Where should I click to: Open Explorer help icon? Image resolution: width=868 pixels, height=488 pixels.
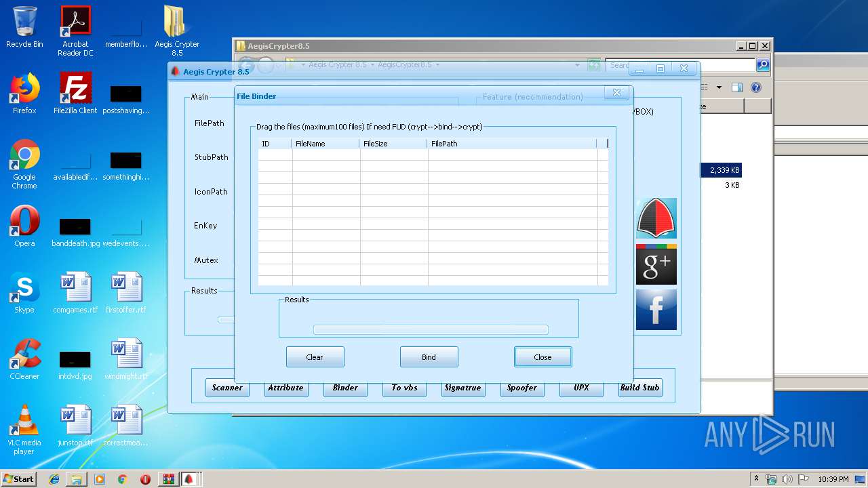coord(756,87)
